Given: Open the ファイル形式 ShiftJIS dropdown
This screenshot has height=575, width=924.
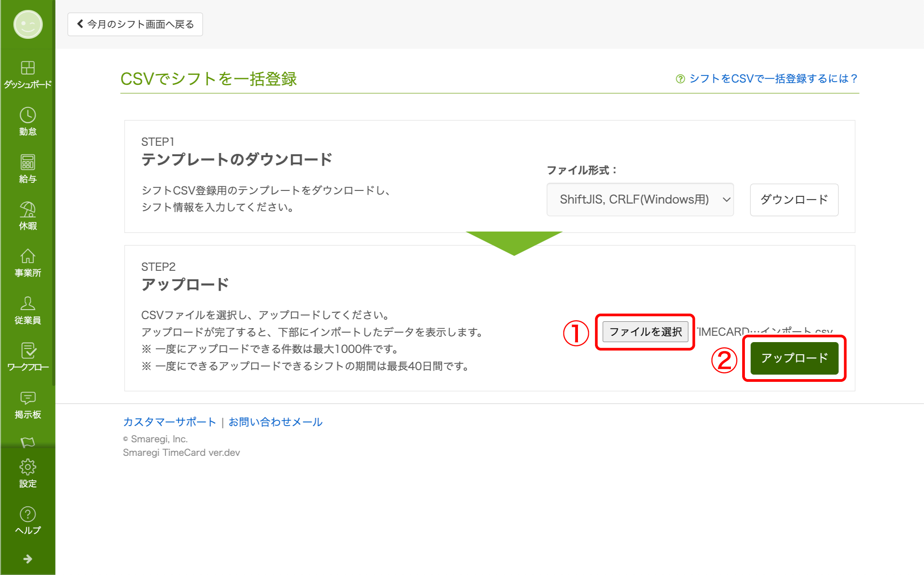Looking at the screenshot, I should pos(640,199).
